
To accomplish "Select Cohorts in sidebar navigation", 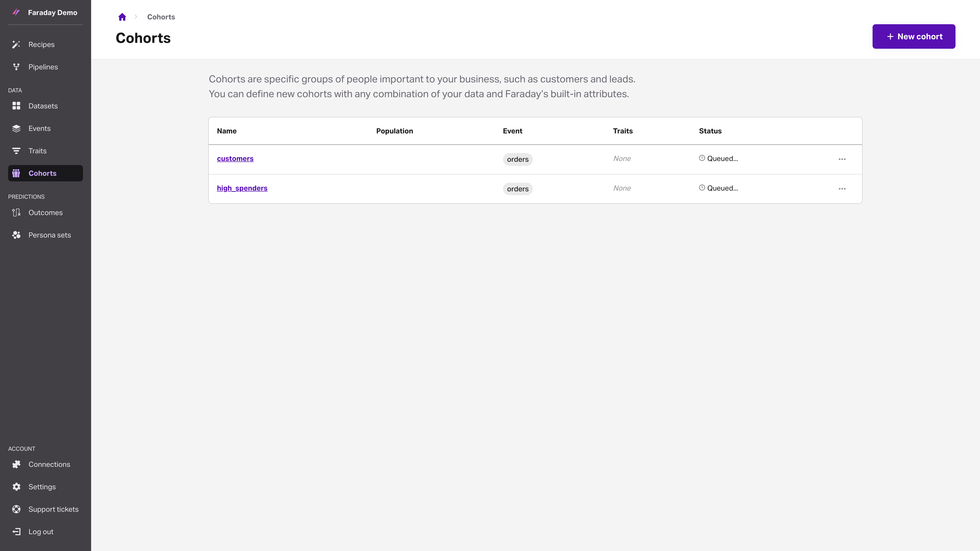I will coord(45,173).
